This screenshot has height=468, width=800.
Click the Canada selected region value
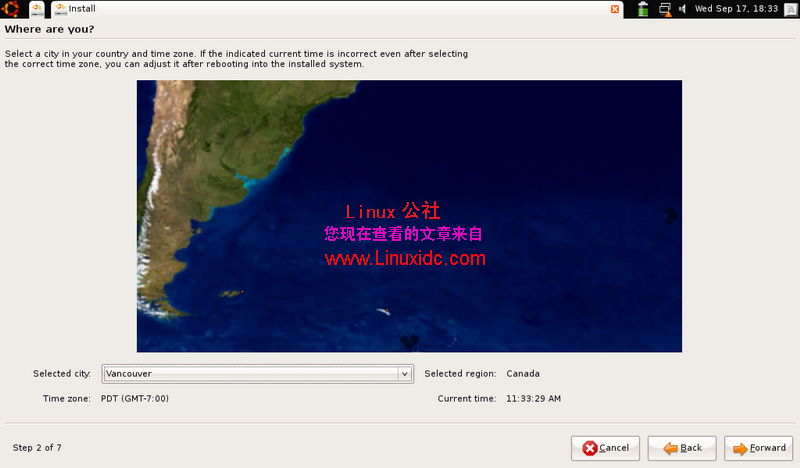tap(523, 374)
